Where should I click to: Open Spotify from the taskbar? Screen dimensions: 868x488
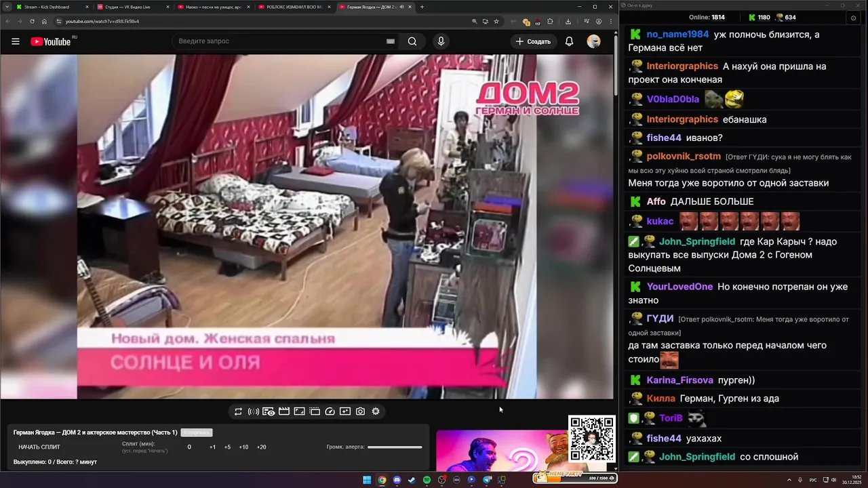(x=427, y=480)
